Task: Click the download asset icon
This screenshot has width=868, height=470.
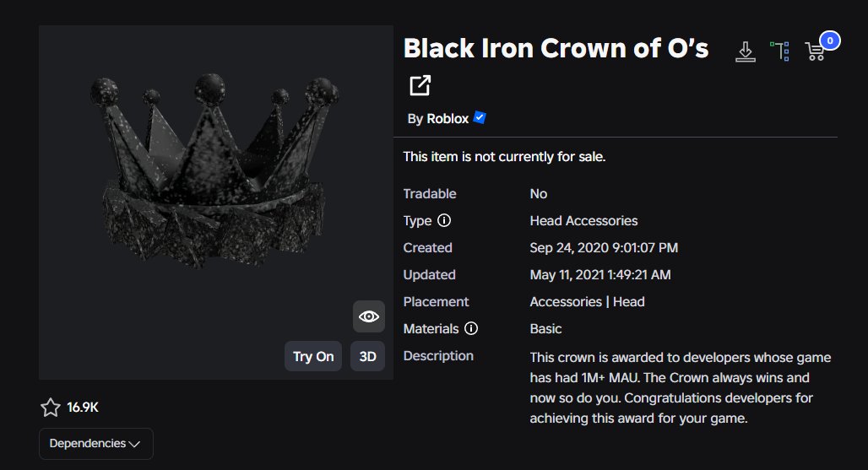Action: click(745, 52)
